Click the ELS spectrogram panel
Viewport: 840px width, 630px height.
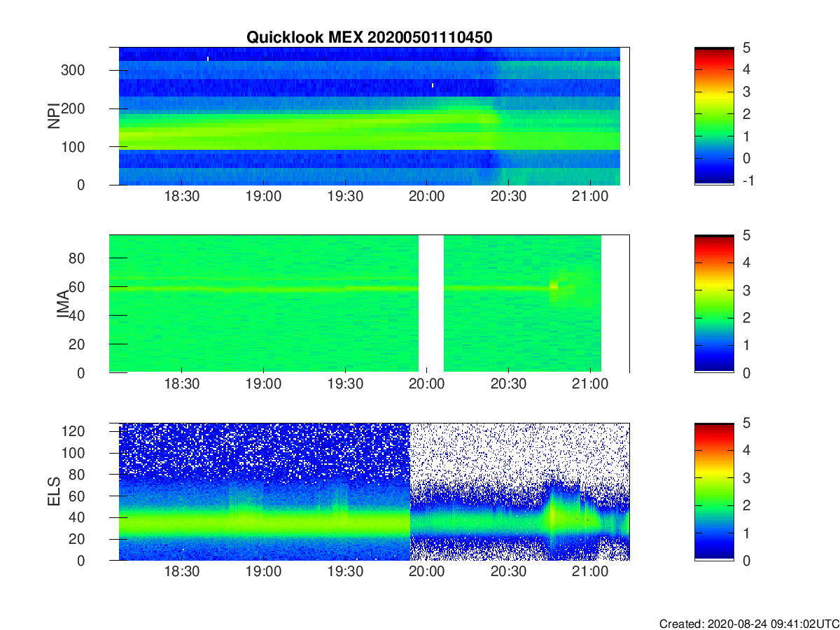point(370,491)
